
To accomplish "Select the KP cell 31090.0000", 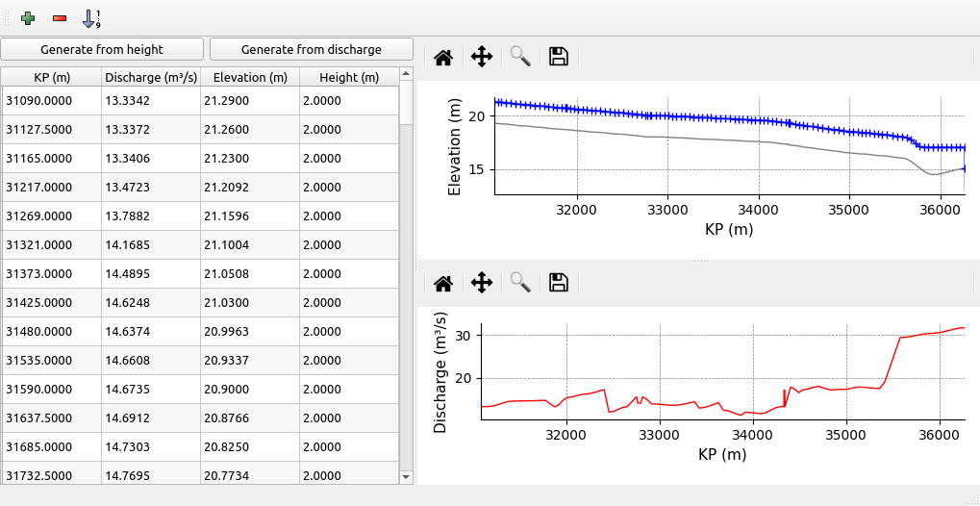I will coord(51,100).
